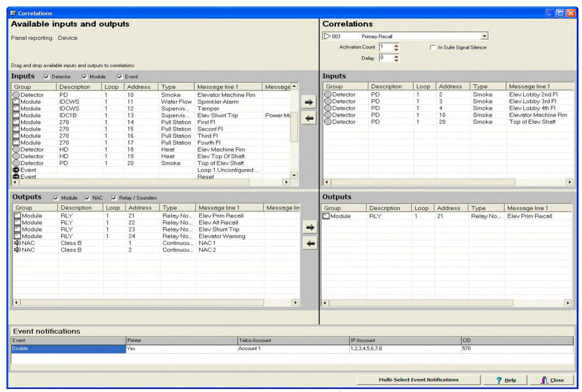Click detector icon for Elevator Machine Rm row
The width and height of the screenshot is (582, 392).
click(16, 95)
